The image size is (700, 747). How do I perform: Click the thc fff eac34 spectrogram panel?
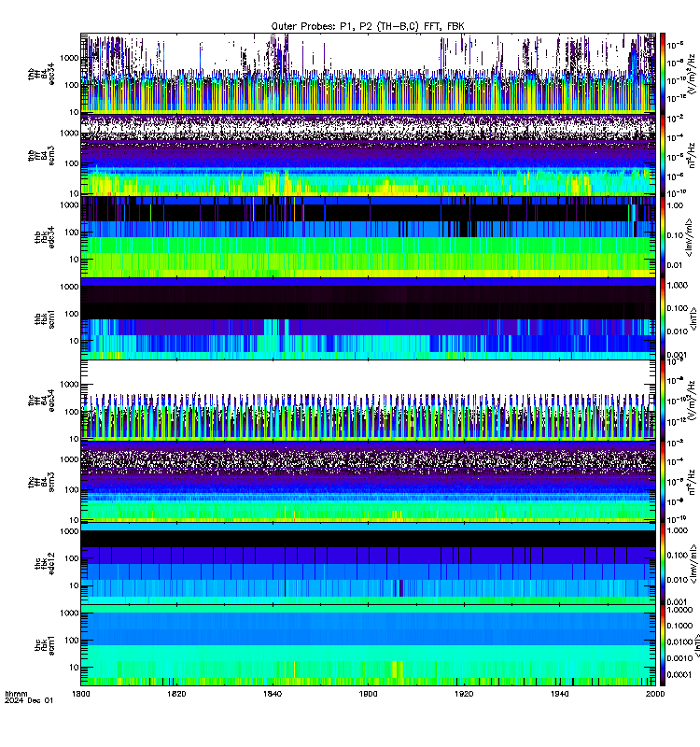click(368, 401)
